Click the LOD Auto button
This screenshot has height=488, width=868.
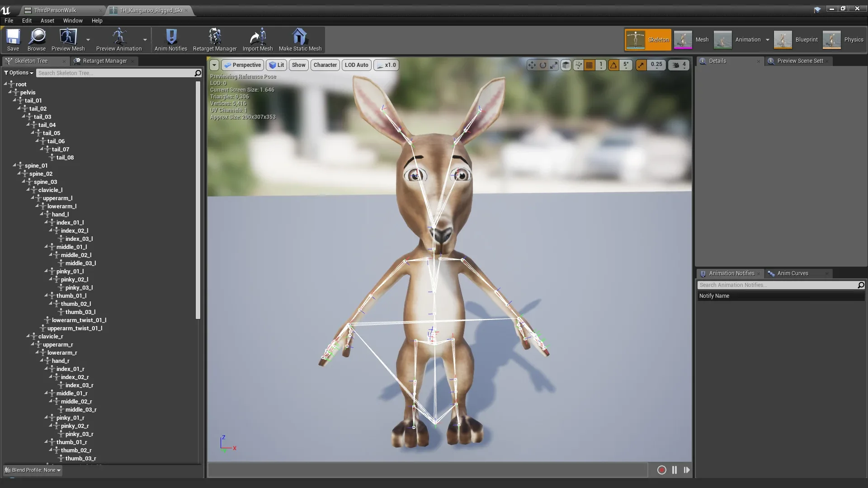(x=356, y=65)
